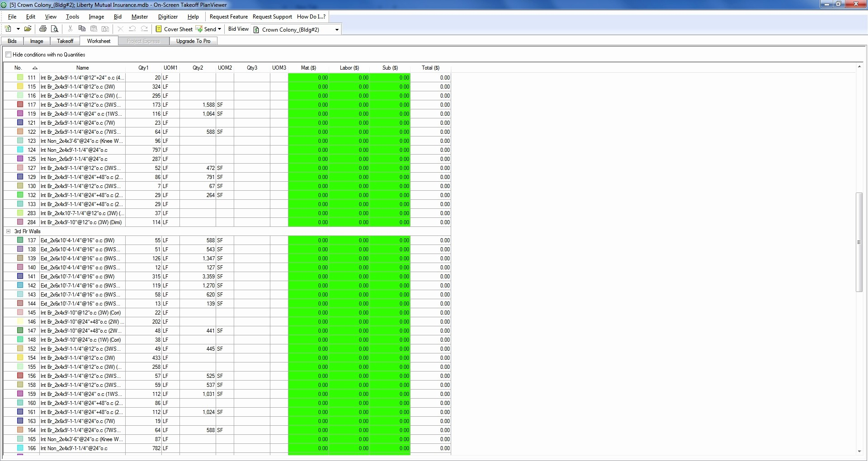Viewport: 868px width, 461px height.
Task: Click the Cover Sheet toolbar button
Action: 174,29
